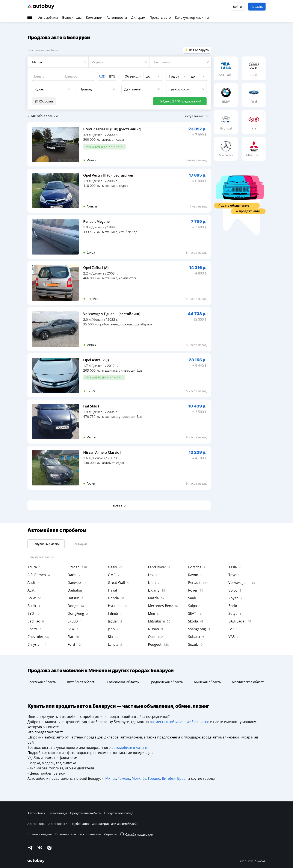Open BMW 7 series listing thumbnail
This screenshot has height=868, width=293.
[x=55, y=144]
